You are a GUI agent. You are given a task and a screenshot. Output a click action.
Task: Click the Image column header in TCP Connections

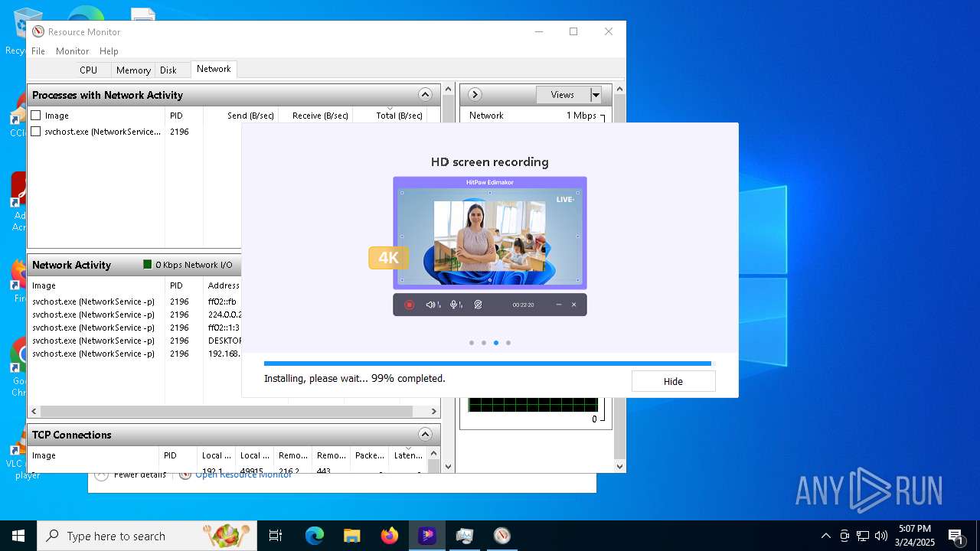pos(93,455)
